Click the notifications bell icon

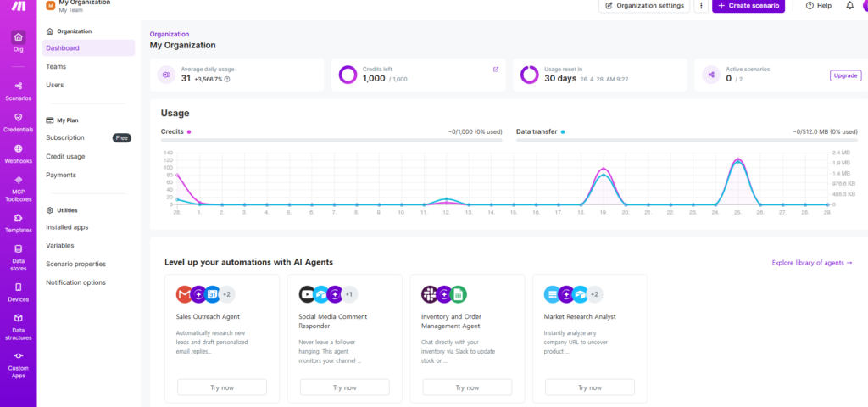coord(849,6)
